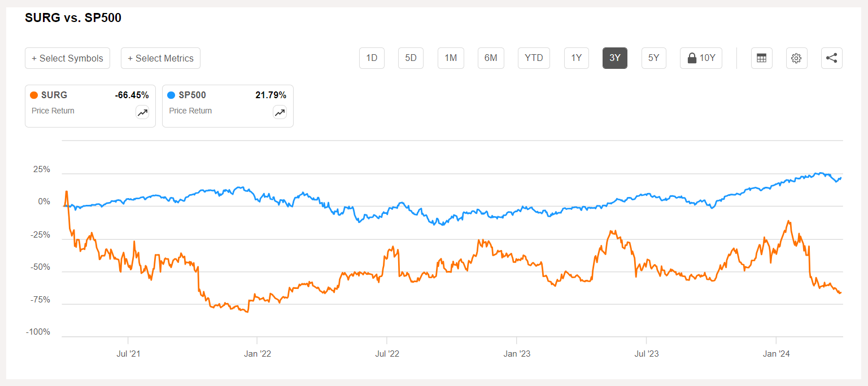Click the active 3Y range button

[614, 58]
